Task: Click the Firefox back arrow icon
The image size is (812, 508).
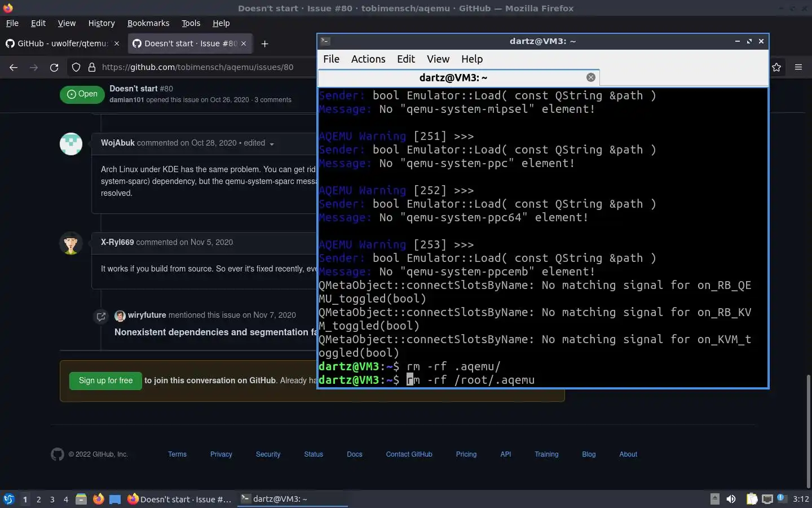Action: coord(14,67)
